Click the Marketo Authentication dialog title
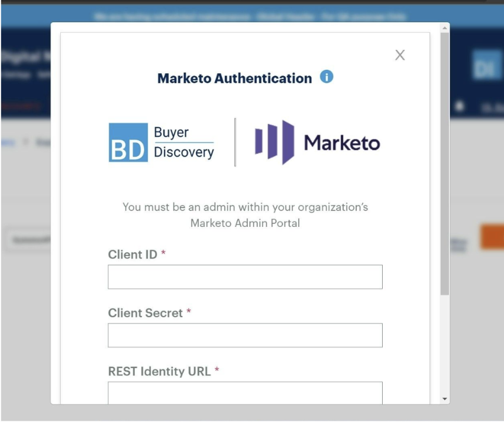The height and width of the screenshot is (422, 504). pos(234,77)
